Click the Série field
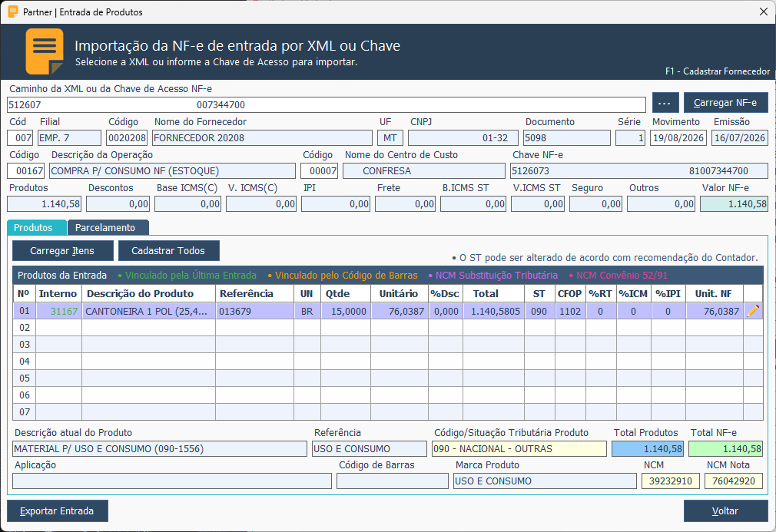776x532 pixels. (630, 138)
